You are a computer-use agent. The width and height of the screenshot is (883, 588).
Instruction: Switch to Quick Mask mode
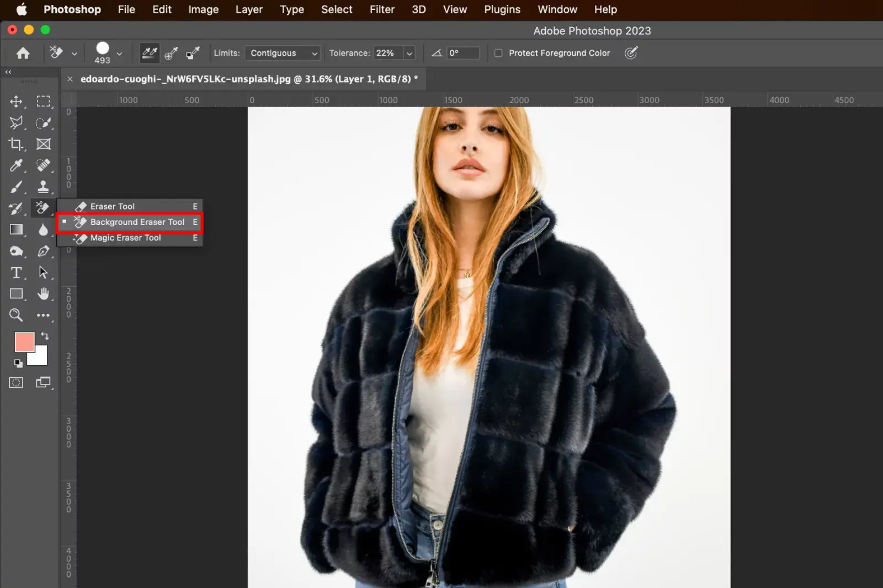(16, 382)
